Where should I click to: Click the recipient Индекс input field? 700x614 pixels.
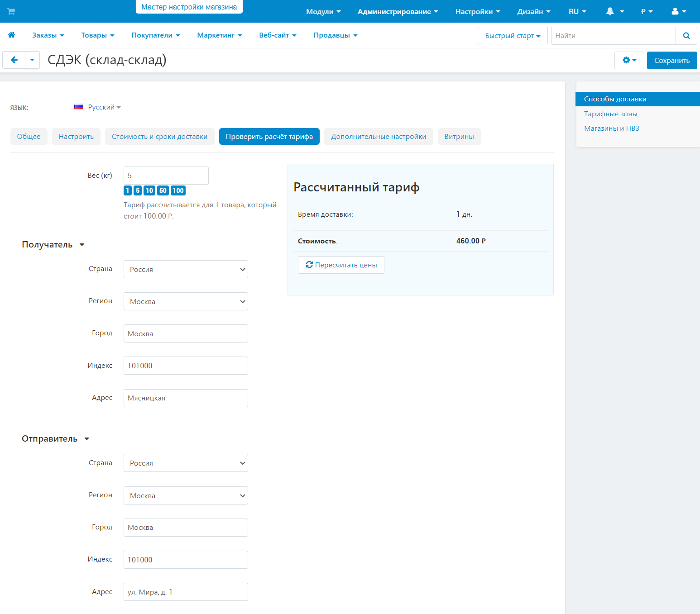(x=186, y=366)
